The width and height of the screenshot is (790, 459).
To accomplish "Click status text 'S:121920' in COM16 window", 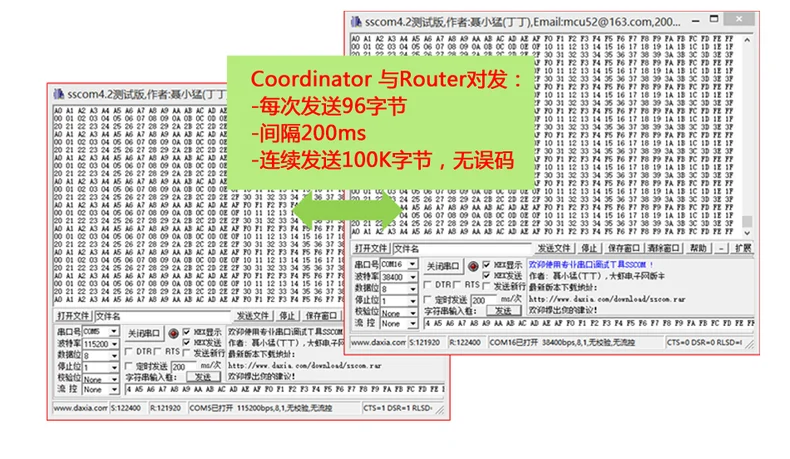I will [425, 343].
